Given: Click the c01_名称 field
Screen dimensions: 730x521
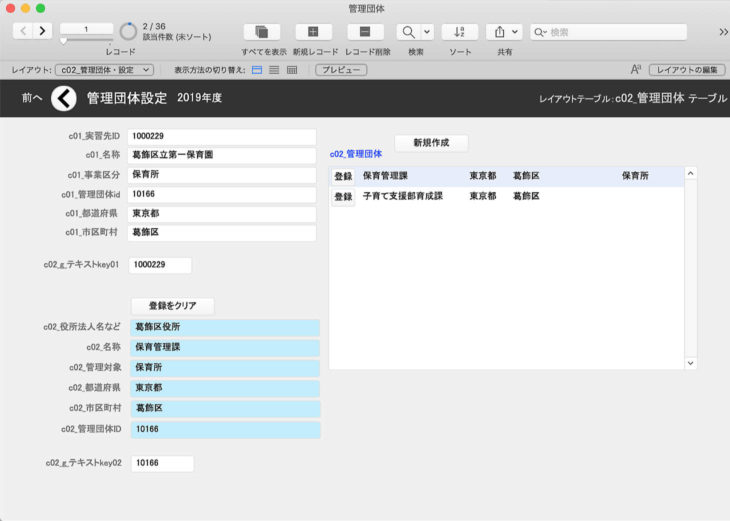Looking at the screenshot, I should (x=221, y=156).
